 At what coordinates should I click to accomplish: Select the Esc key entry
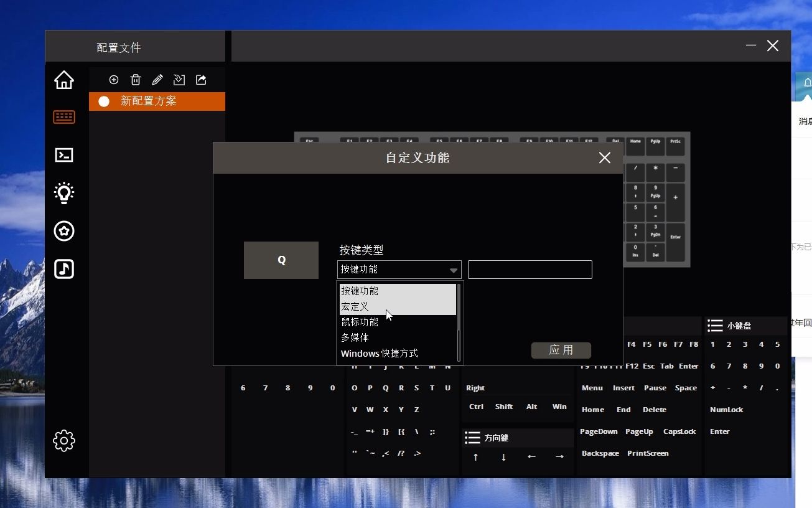pos(649,366)
